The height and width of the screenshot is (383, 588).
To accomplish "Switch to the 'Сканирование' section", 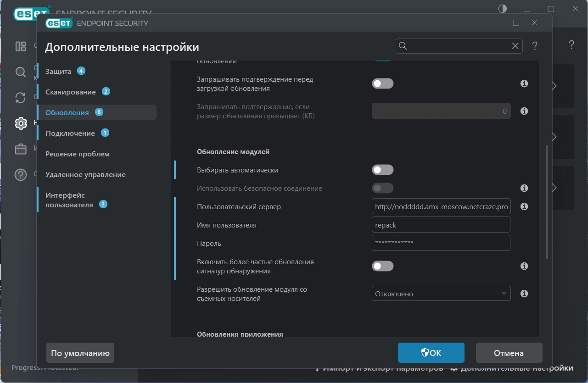I will (x=71, y=92).
